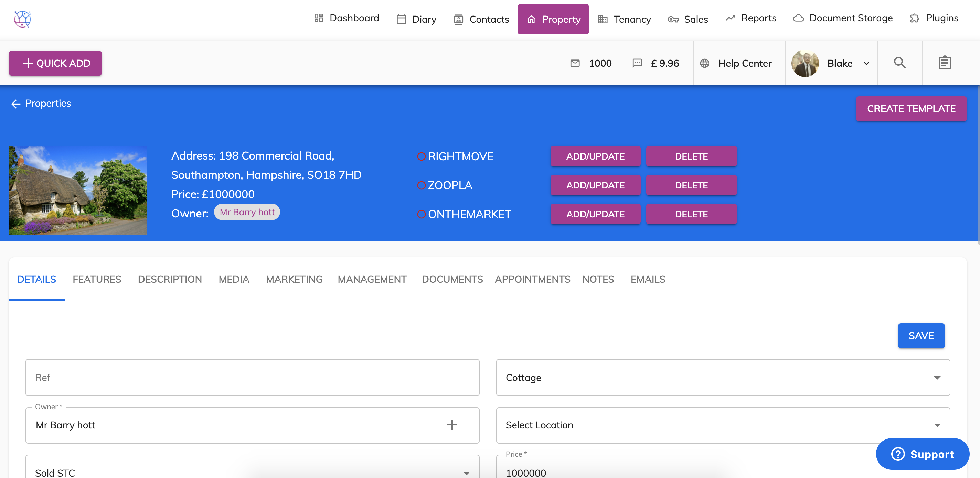Screen dimensions: 980x478
Task: Click back arrow to Properties
Action: click(x=15, y=104)
